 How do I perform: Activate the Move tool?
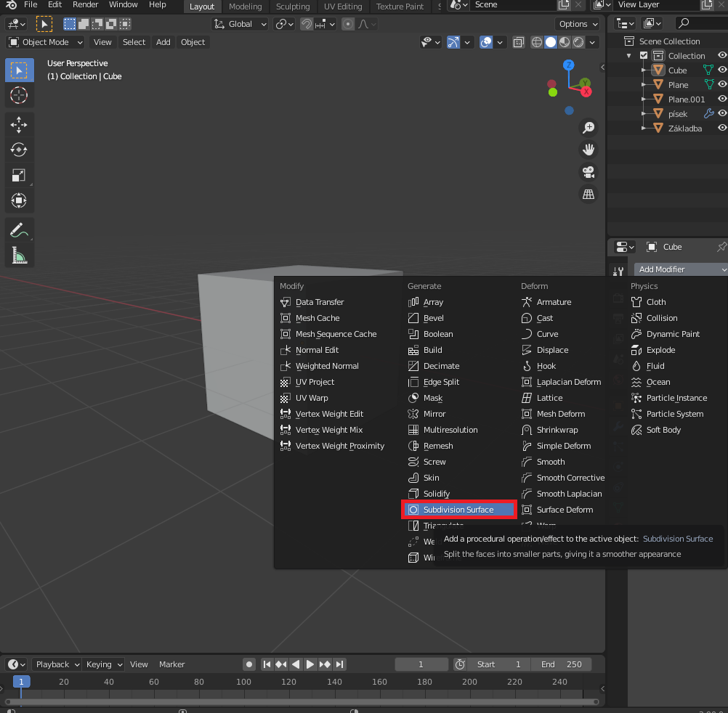19,125
